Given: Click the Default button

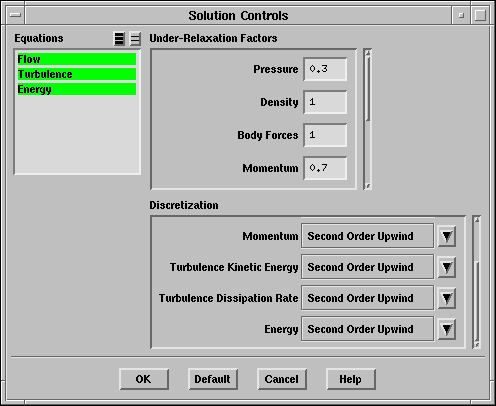Looking at the screenshot, I should pyautogui.click(x=213, y=379).
